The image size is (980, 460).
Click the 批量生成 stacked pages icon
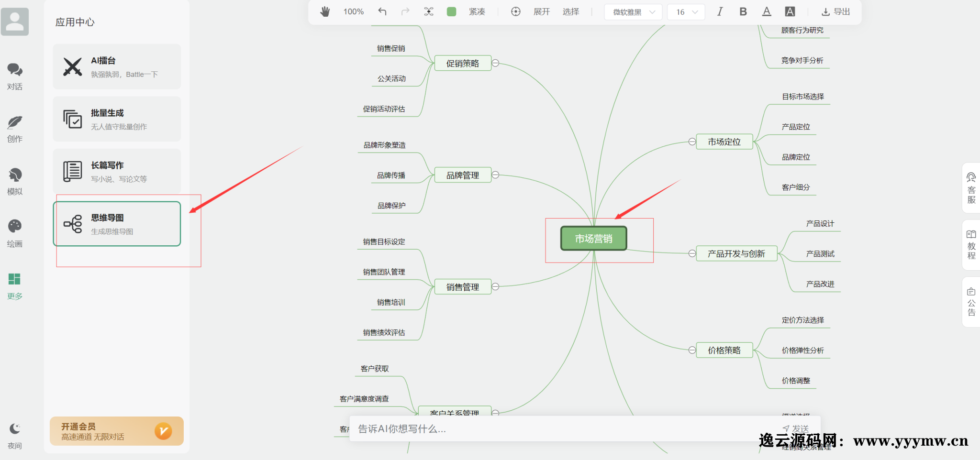(x=73, y=119)
